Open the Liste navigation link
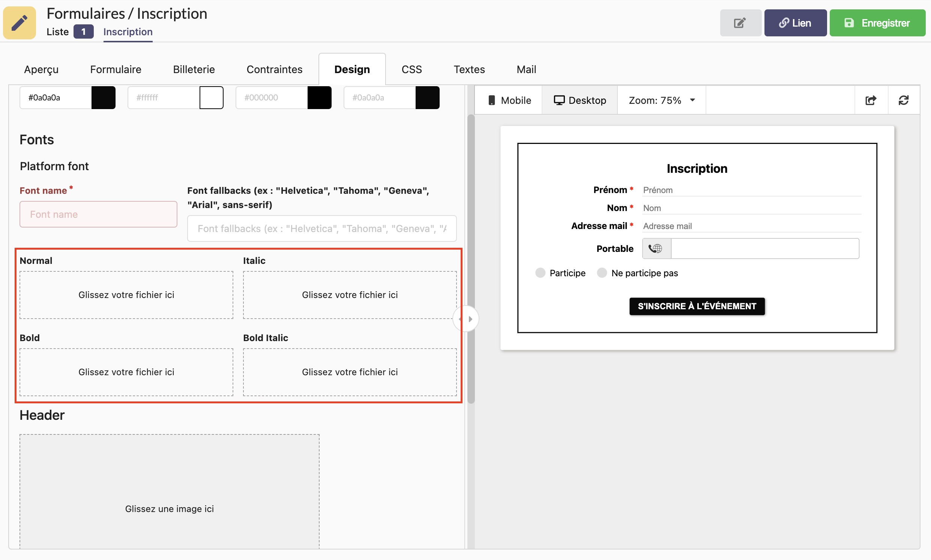The width and height of the screenshot is (931, 560). point(57,32)
